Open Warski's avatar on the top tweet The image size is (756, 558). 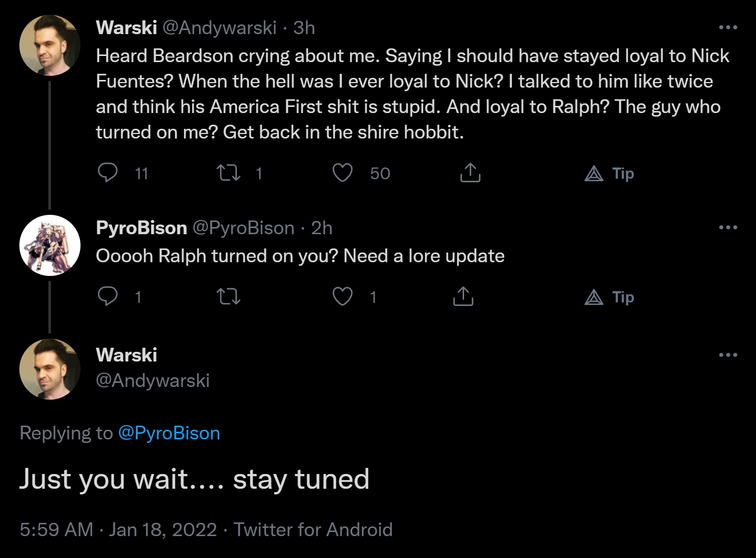click(49, 45)
